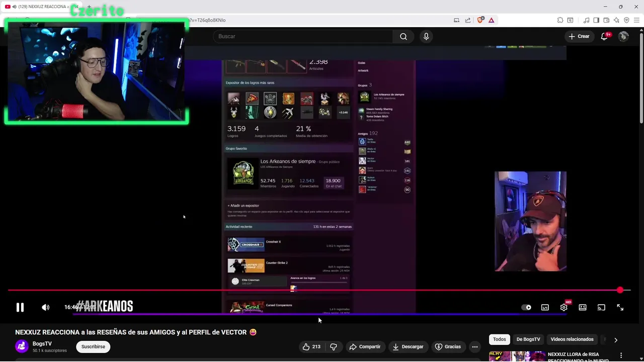This screenshot has width=644, height=362.
Task: Switch to theater mode view
Action: point(583,307)
